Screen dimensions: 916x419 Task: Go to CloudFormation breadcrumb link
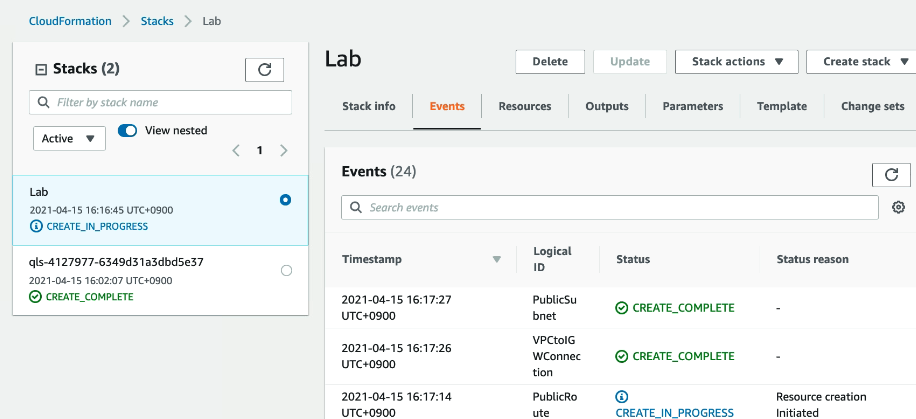coord(70,21)
